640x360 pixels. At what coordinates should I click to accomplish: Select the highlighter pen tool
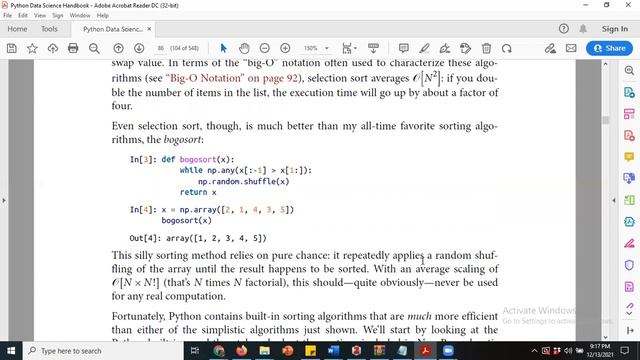[x=424, y=49]
